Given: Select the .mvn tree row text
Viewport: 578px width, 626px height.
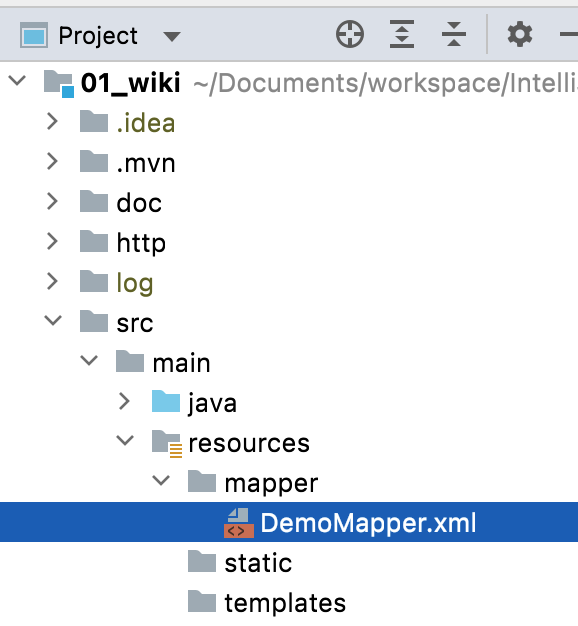Looking at the screenshot, I should 146,164.
